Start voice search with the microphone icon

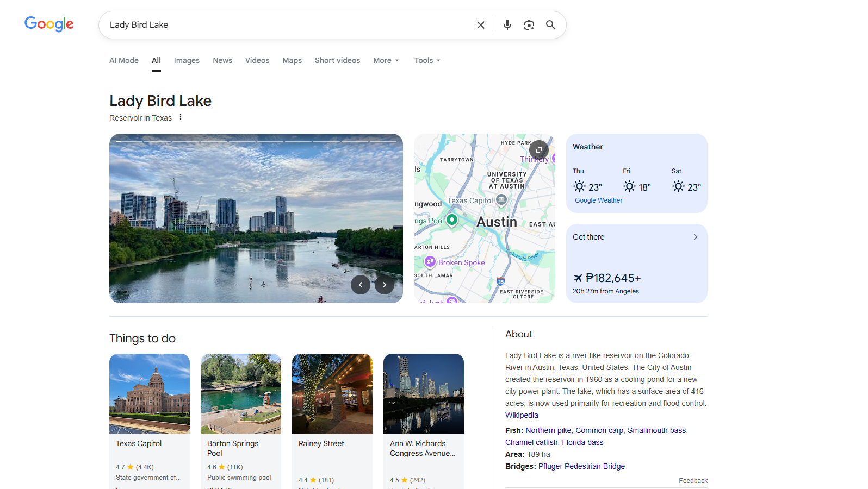[507, 25]
